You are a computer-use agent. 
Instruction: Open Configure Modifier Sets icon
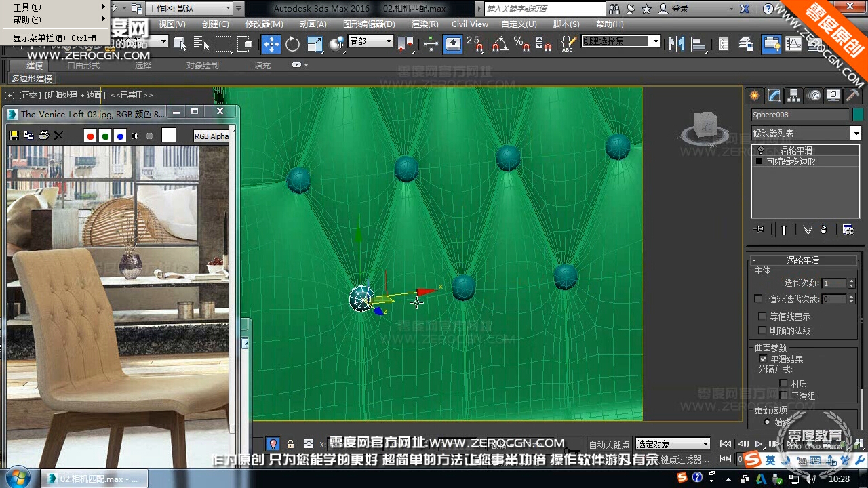click(x=848, y=230)
